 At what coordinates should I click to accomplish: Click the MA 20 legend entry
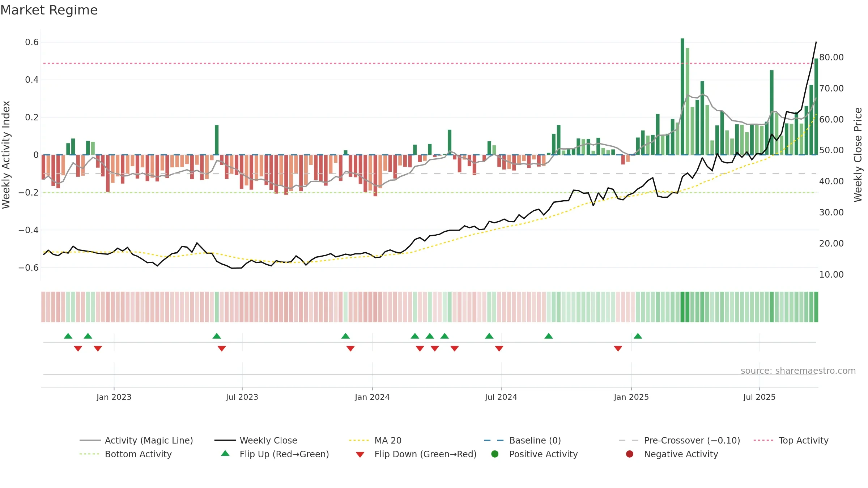point(375,440)
